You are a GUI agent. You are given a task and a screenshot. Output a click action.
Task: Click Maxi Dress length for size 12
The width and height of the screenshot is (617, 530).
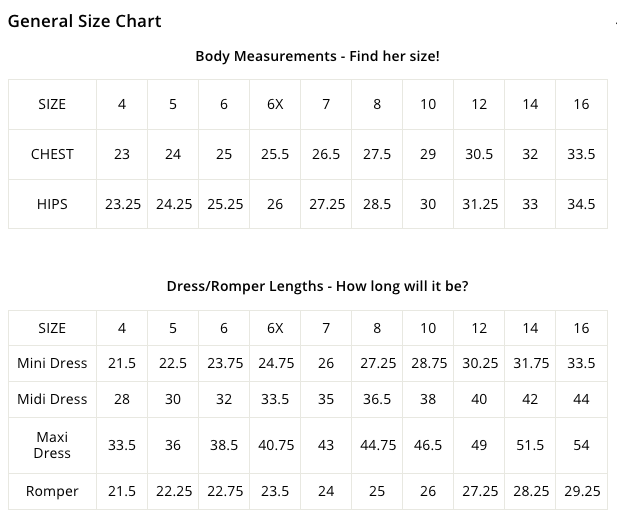479,445
